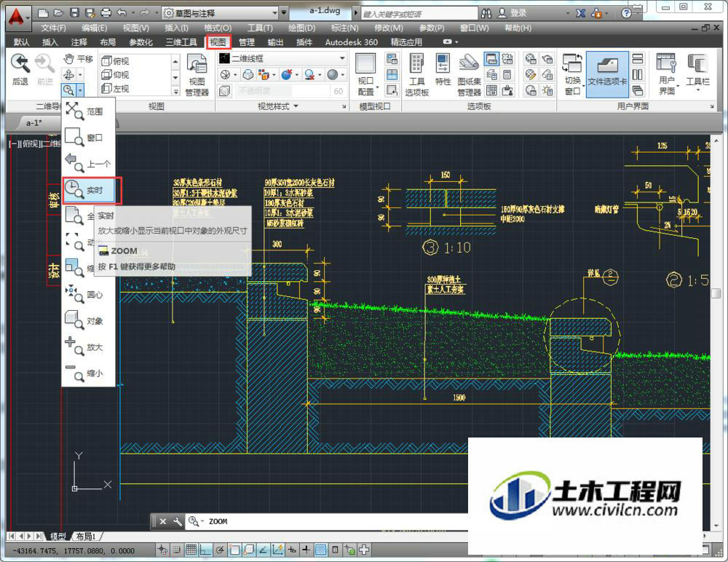This screenshot has width=728, height=562.
Task: Click the x-ray visual style icon
Action: coord(225,90)
